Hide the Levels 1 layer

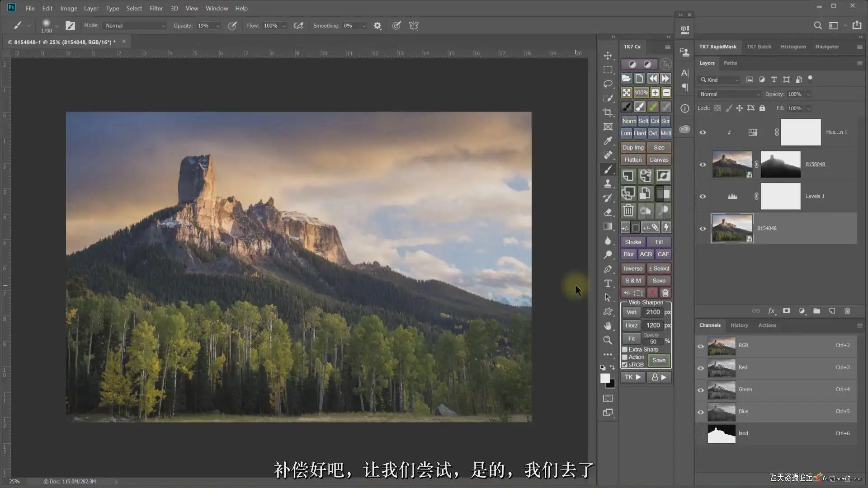703,196
